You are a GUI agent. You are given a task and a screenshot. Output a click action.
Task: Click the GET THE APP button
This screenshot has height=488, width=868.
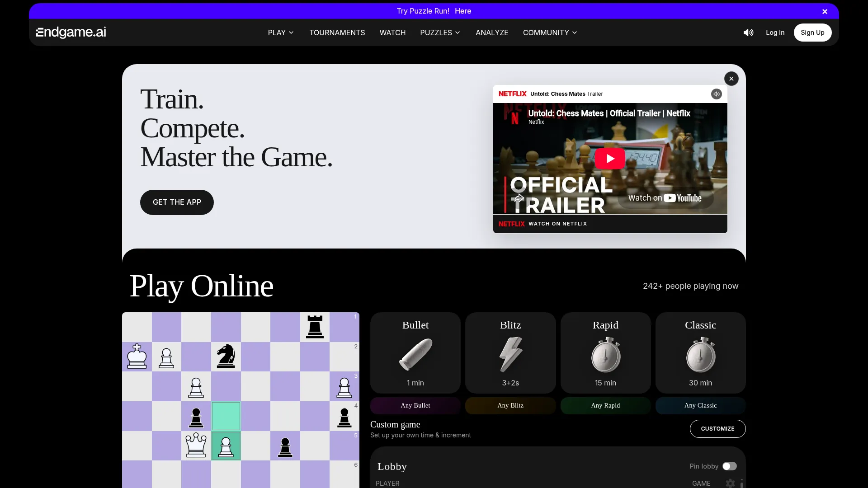point(177,202)
